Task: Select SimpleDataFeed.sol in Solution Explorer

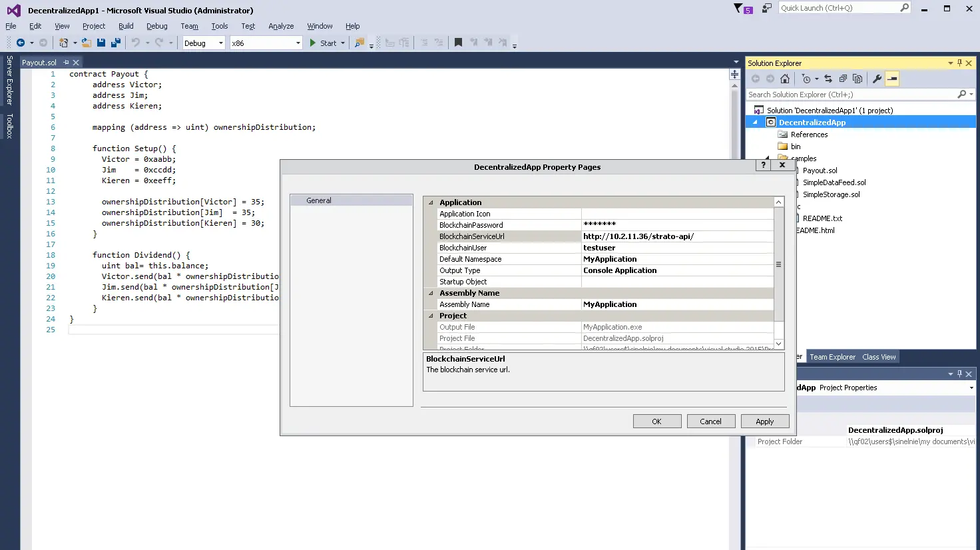Action: (834, 182)
